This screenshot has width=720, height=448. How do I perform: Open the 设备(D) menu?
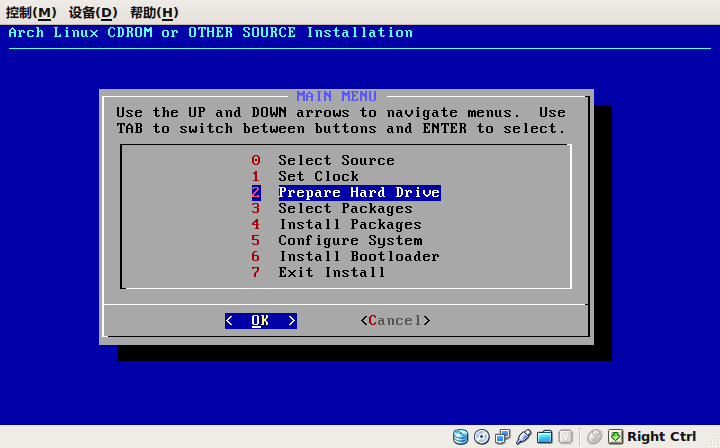click(x=93, y=12)
